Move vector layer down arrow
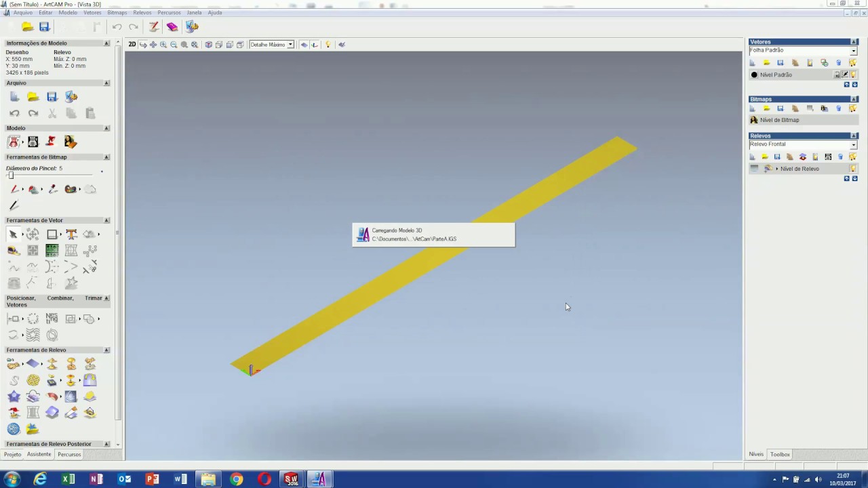868x488 pixels. tap(854, 85)
